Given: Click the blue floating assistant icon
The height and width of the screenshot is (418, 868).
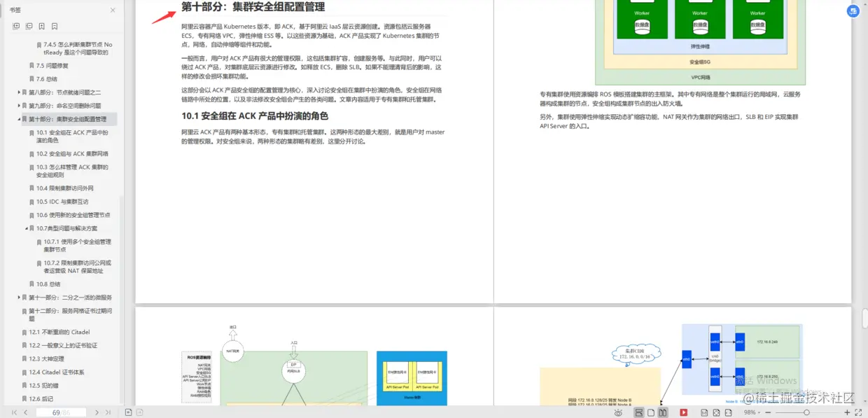Looking at the screenshot, I should [853, 11].
